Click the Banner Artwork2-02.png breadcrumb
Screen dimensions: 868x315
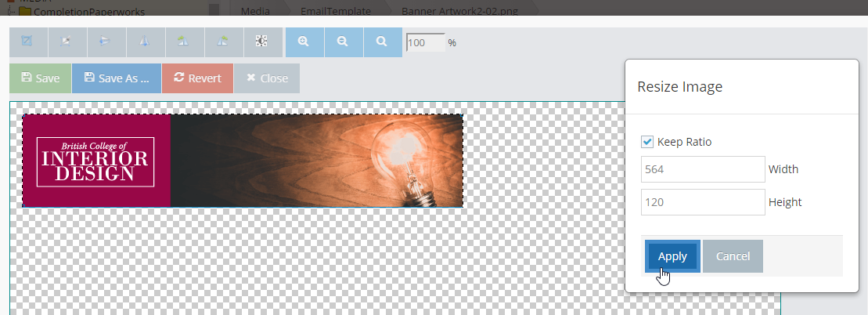click(x=459, y=10)
